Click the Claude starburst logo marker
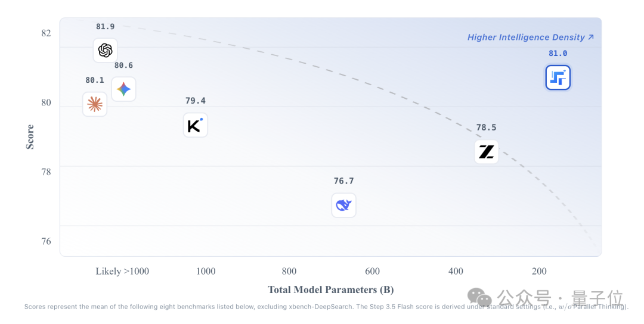Viewport: 644px width, 324px height. (95, 104)
